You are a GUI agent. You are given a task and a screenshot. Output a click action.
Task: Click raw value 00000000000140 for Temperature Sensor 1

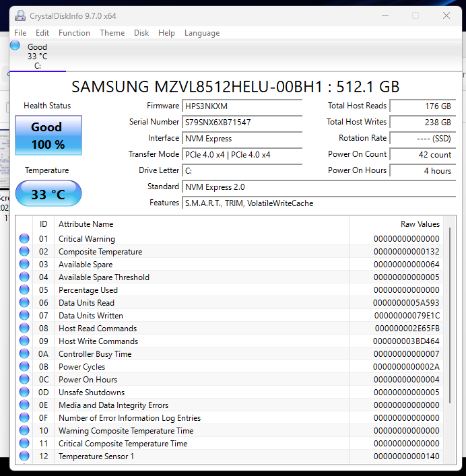click(407, 456)
